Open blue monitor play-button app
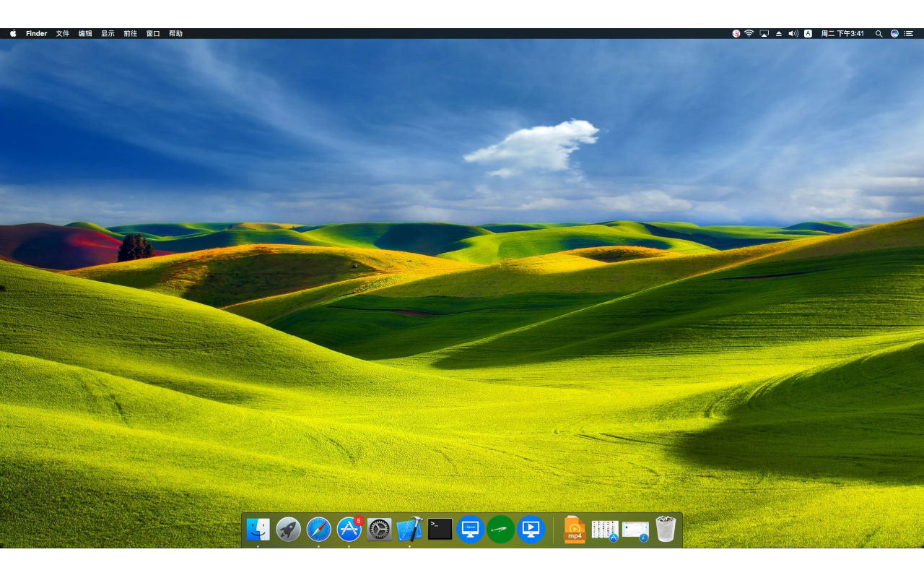 pos(531,530)
